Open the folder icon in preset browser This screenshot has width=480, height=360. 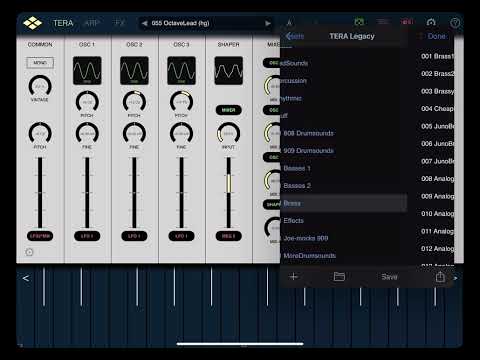point(339,276)
